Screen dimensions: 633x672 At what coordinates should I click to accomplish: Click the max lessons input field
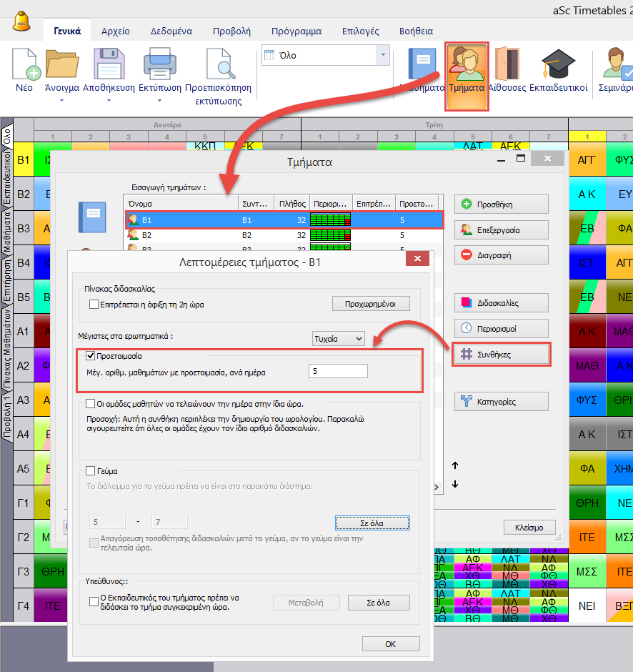[x=338, y=371]
